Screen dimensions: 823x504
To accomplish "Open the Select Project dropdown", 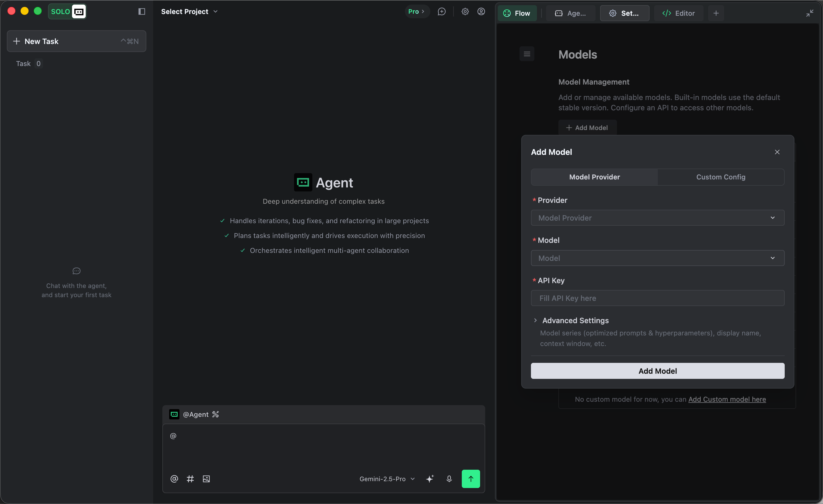I will [x=189, y=12].
